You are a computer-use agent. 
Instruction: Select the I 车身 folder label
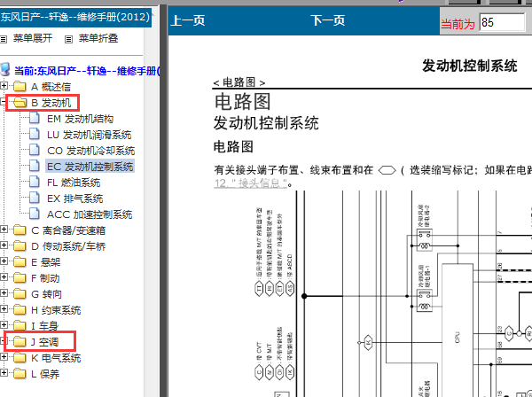pos(45,326)
